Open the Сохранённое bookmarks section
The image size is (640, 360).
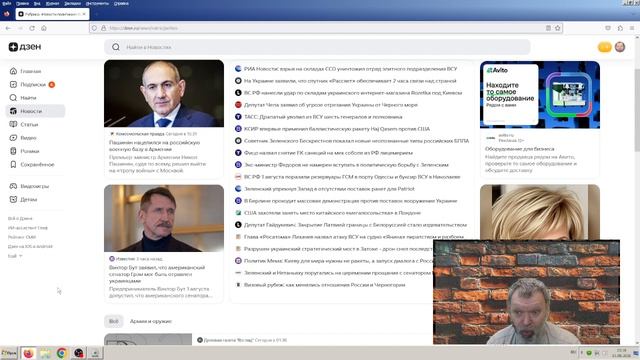(x=31, y=164)
